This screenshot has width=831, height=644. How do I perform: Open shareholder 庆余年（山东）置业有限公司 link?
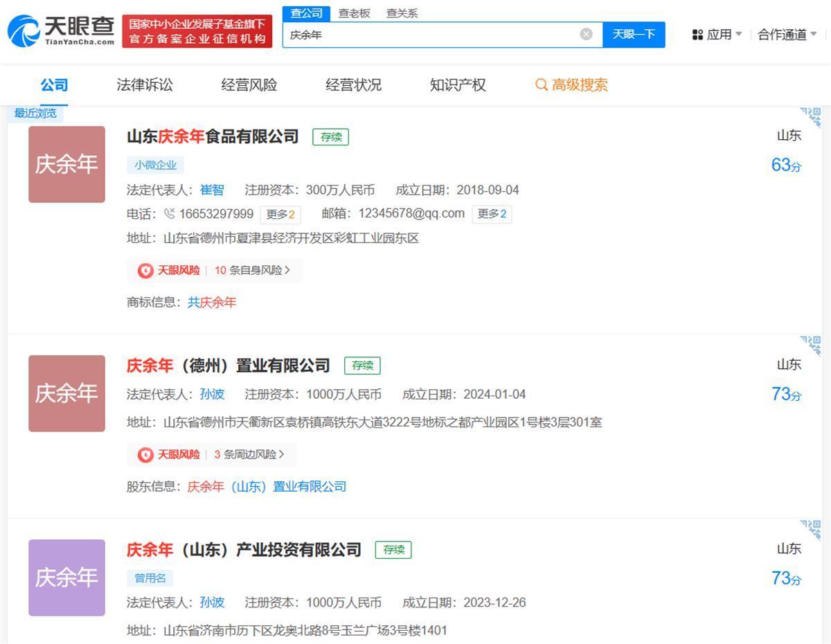pos(267,486)
